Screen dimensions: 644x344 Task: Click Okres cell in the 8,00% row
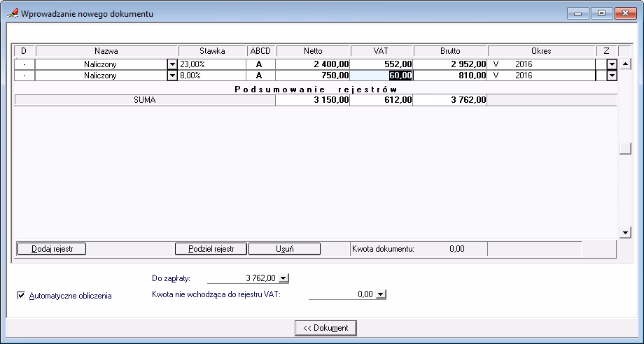541,76
